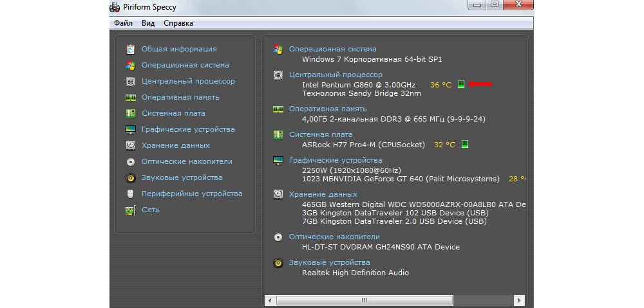Viewport: 644px width, 308px height.
Task: Click the Оперативная память heading link in summary
Action: pyautogui.click(x=328, y=109)
